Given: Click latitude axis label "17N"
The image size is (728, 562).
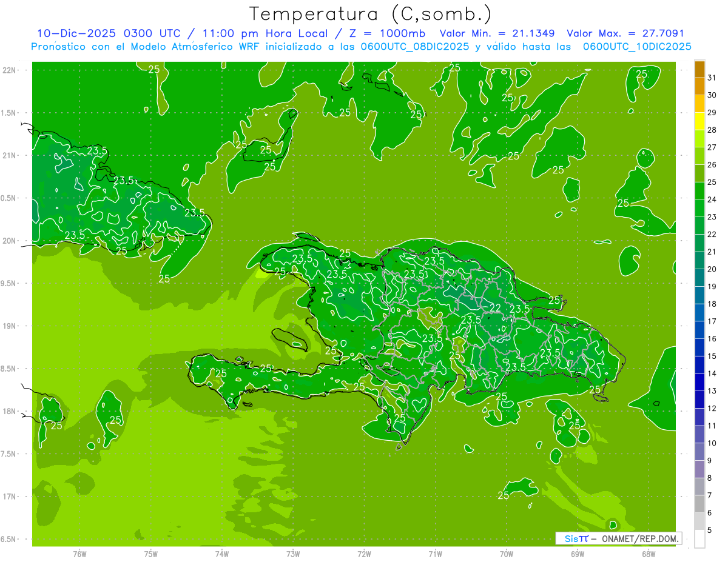Looking at the screenshot, I should (8, 497).
